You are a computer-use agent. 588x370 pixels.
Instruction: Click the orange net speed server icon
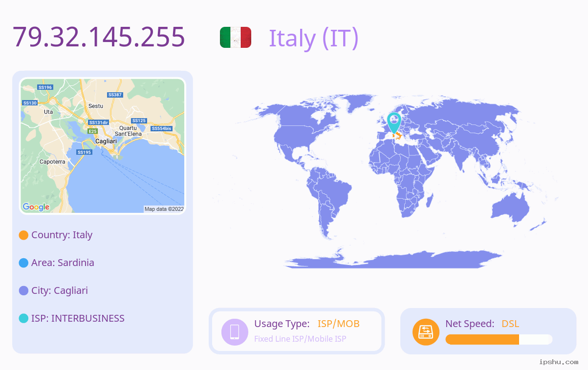[426, 332]
